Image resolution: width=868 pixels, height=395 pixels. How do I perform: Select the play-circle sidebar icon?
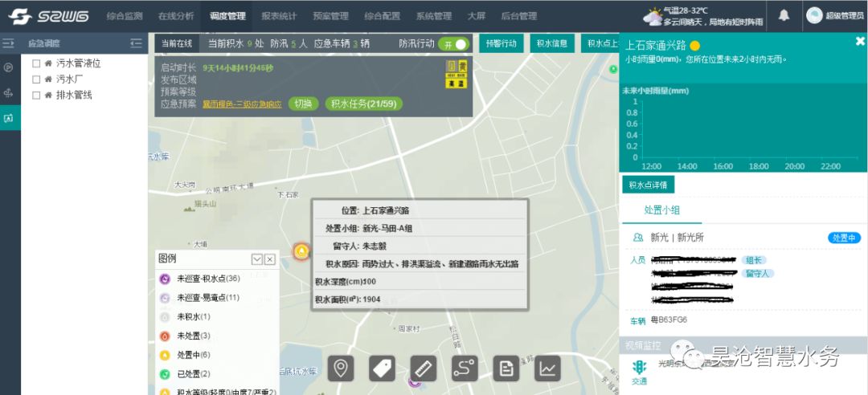(x=8, y=67)
